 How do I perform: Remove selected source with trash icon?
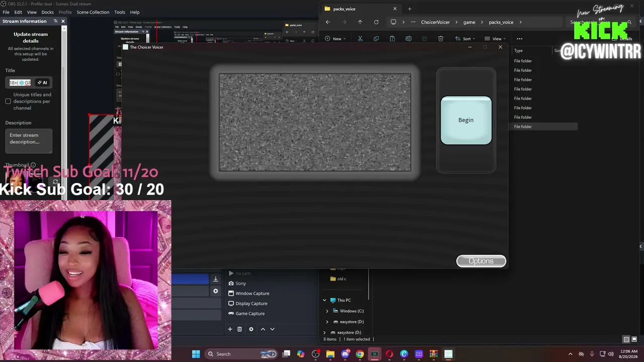click(x=239, y=329)
